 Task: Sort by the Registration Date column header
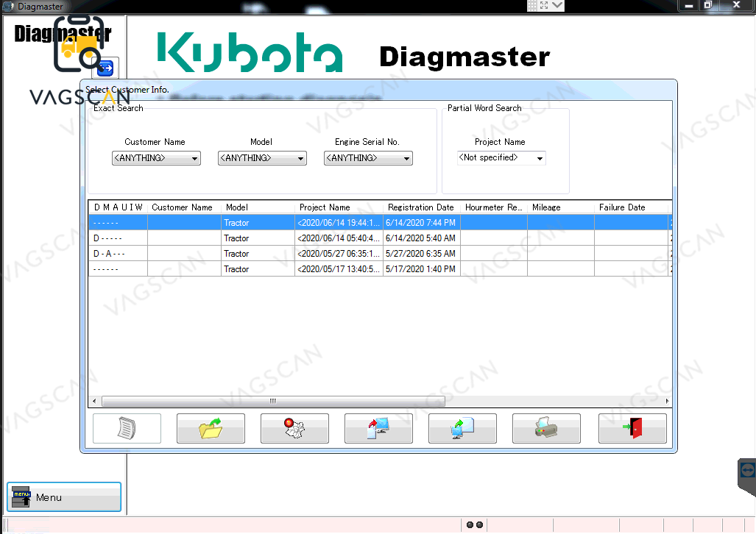tap(420, 207)
